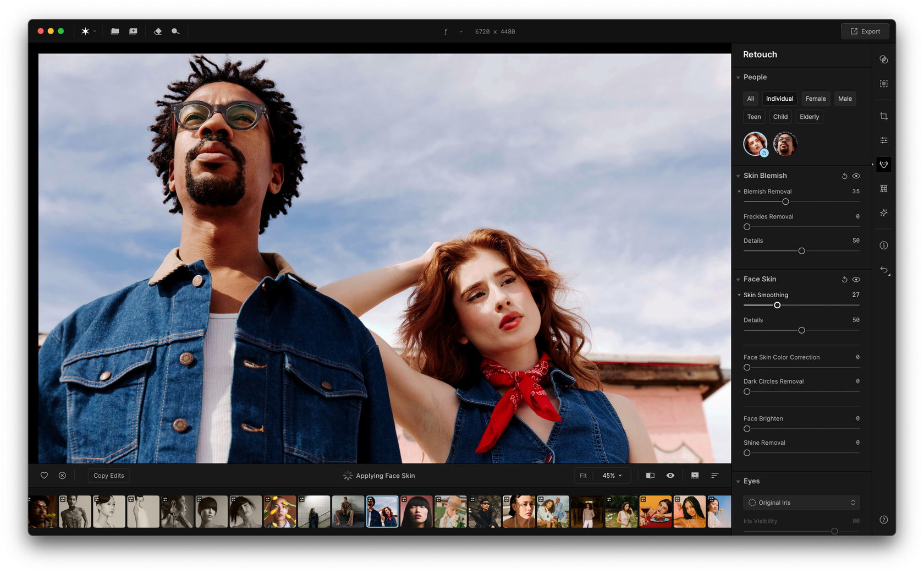Open the zoom magnifier tool in toolbar

(x=175, y=31)
